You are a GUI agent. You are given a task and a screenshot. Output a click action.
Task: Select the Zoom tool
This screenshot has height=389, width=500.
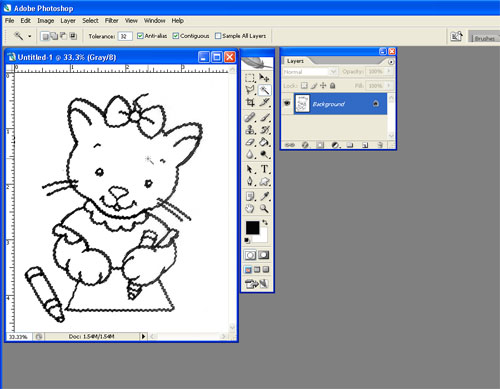point(264,209)
